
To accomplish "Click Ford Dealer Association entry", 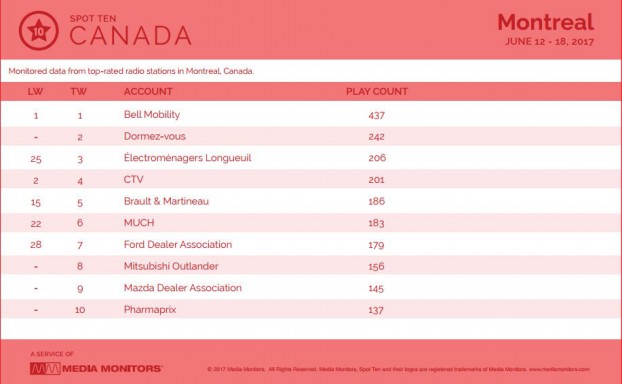I will coord(178,244).
